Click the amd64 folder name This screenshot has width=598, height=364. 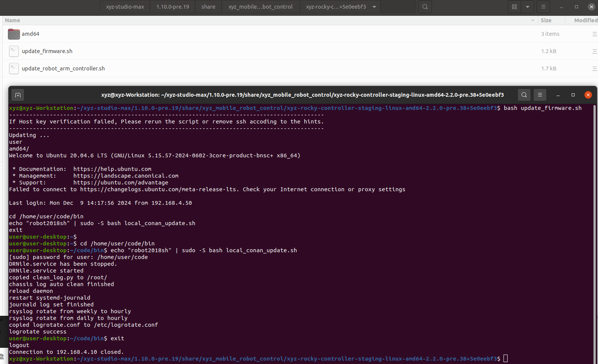[31, 34]
